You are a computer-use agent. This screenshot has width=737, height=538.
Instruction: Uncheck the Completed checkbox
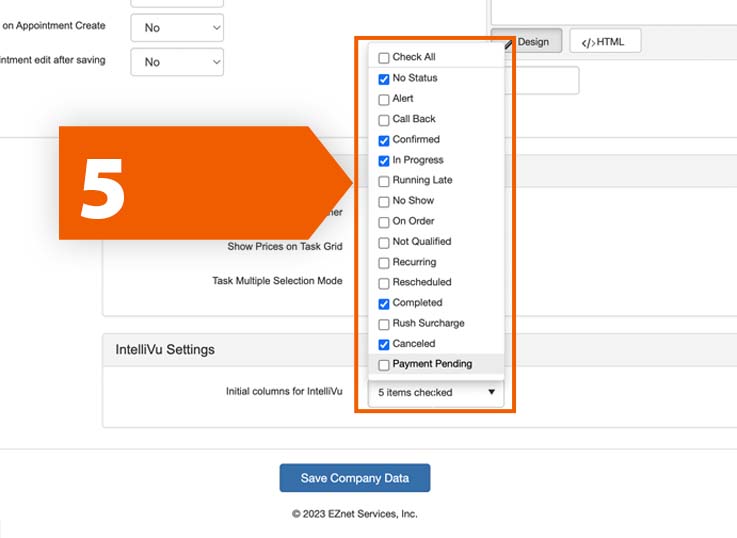tap(384, 303)
